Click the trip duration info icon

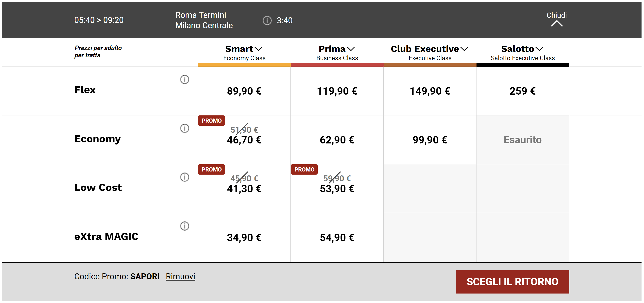tap(267, 20)
